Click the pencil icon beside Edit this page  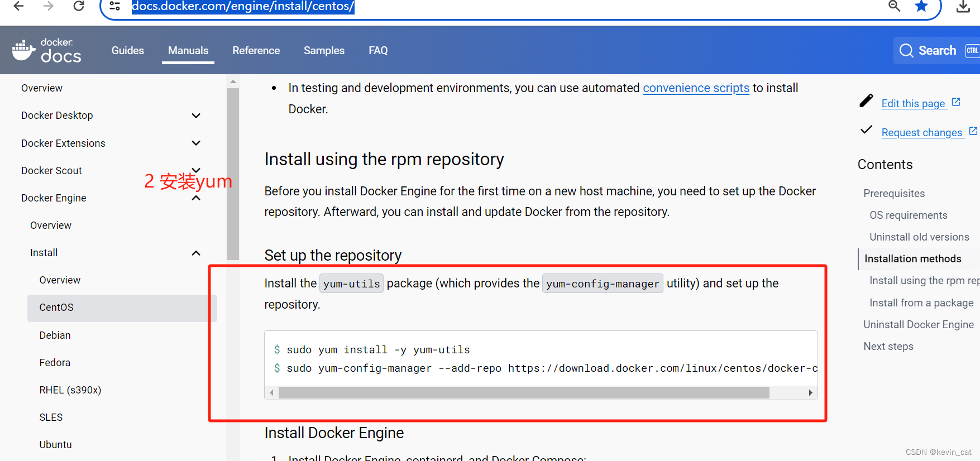866,100
